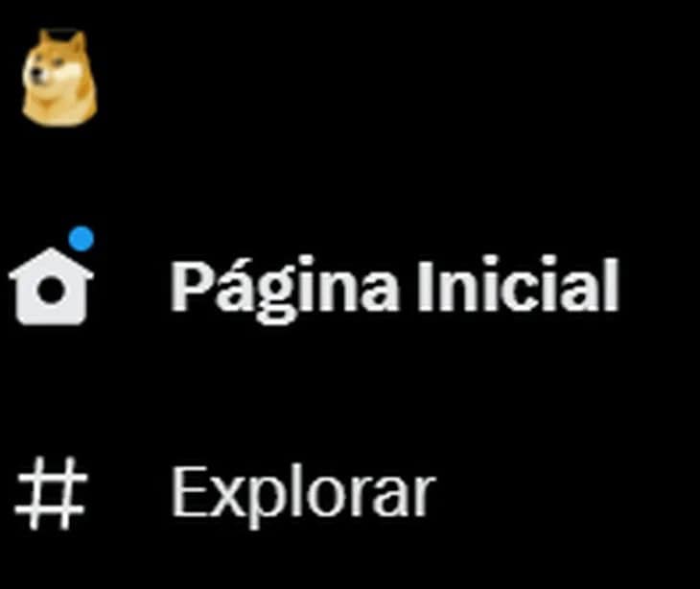Return to the feed via the Doge logo
The image size is (700, 589).
[x=59, y=78]
